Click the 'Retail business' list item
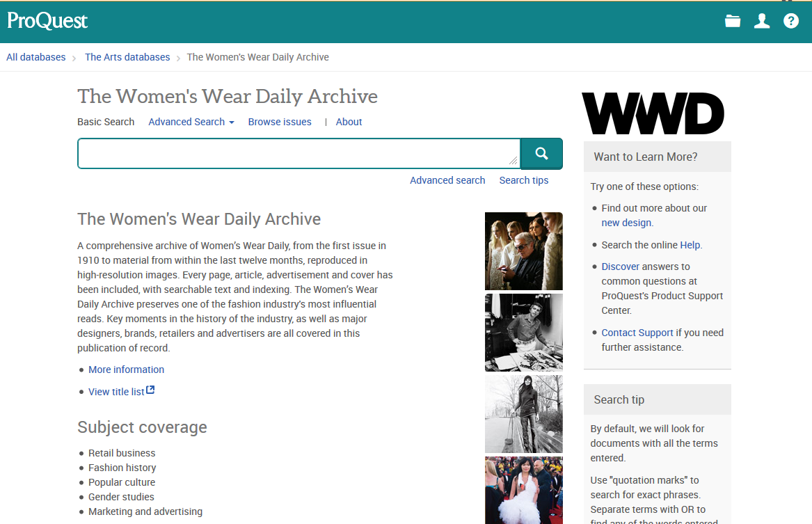Image resolution: width=812 pixels, height=524 pixels. pyautogui.click(x=122, y=453)
